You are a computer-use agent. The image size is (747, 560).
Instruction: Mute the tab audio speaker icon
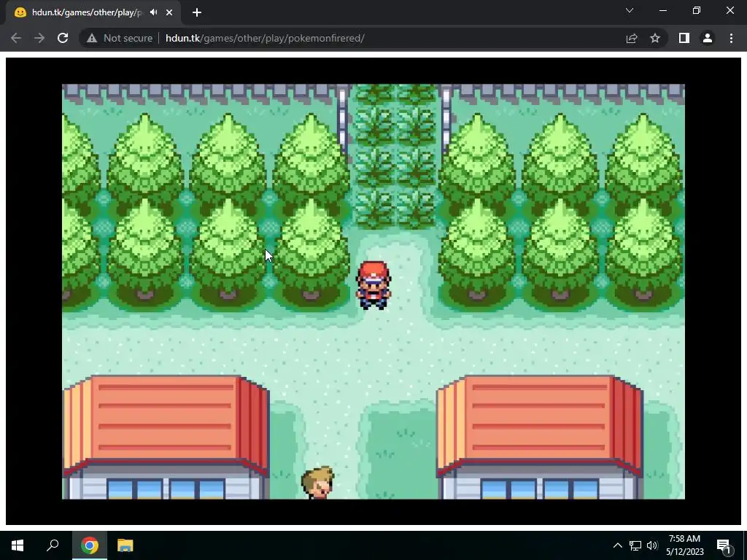tap(153, 12)
